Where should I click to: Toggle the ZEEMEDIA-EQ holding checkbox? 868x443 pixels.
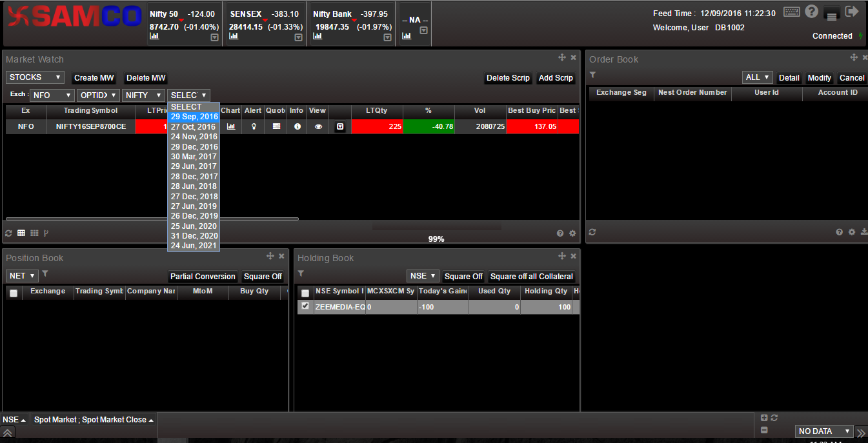[x=305, y=306]
